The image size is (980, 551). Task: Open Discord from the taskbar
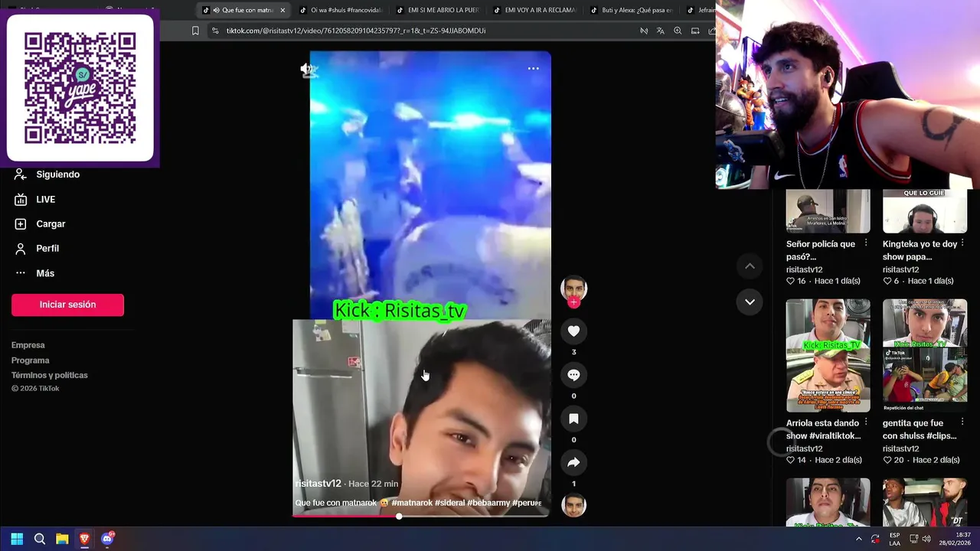point(107,539)
